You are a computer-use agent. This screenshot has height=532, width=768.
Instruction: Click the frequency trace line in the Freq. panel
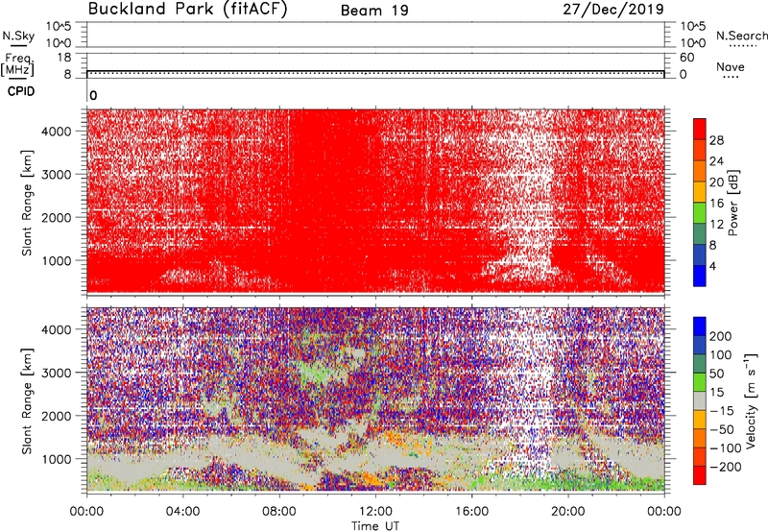coord(375,71)
